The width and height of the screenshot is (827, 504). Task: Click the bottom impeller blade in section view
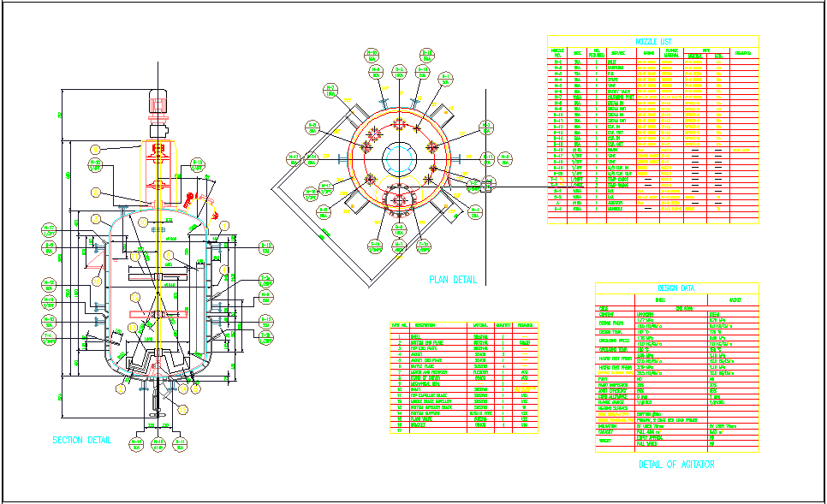158,315
